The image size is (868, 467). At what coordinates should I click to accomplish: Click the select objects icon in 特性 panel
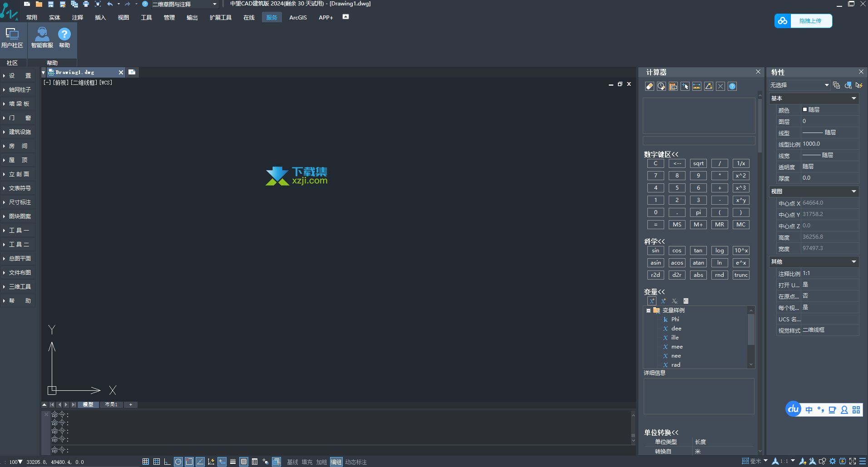(x=848, y=85)
